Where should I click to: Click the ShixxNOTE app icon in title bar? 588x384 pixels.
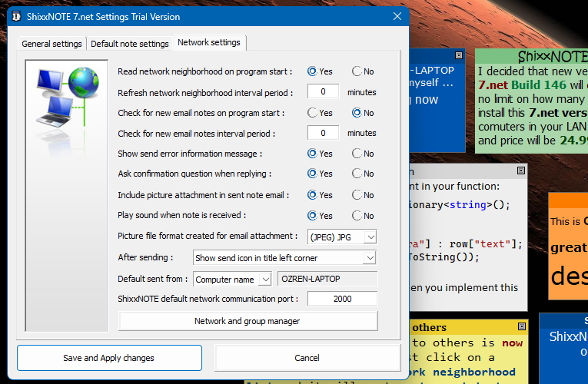(x=15, y=16)
